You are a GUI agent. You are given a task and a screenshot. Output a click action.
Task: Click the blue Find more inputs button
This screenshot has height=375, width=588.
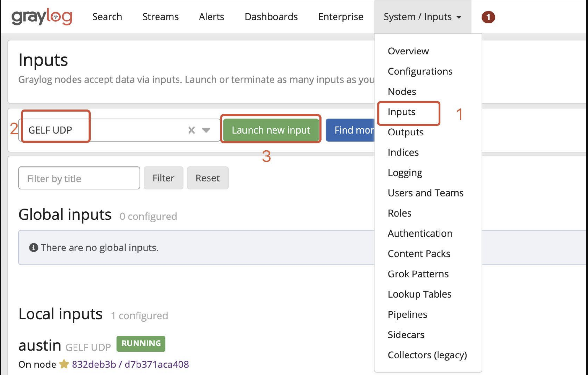pyautogui.click(x=350, y=130)
